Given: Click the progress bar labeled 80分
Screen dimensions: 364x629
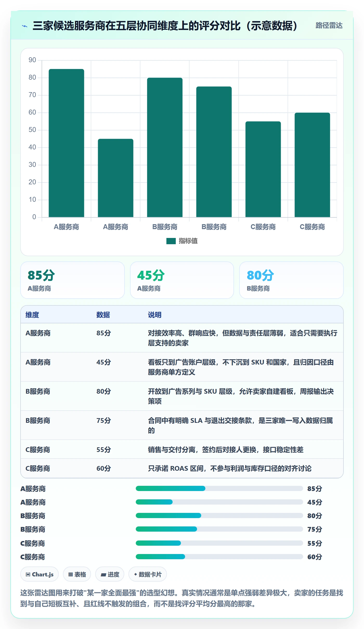Looking at the screenshot, I should (219, 515).
